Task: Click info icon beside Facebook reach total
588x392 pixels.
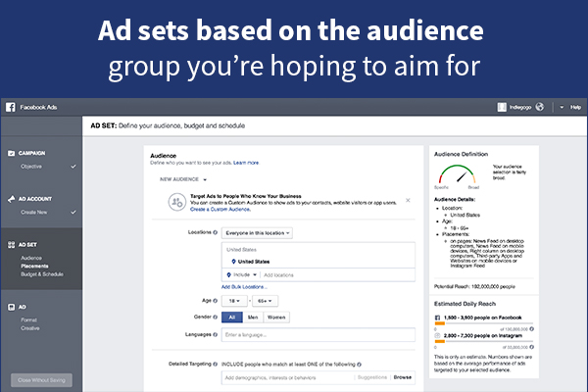Action: click(x=531, y=329)
